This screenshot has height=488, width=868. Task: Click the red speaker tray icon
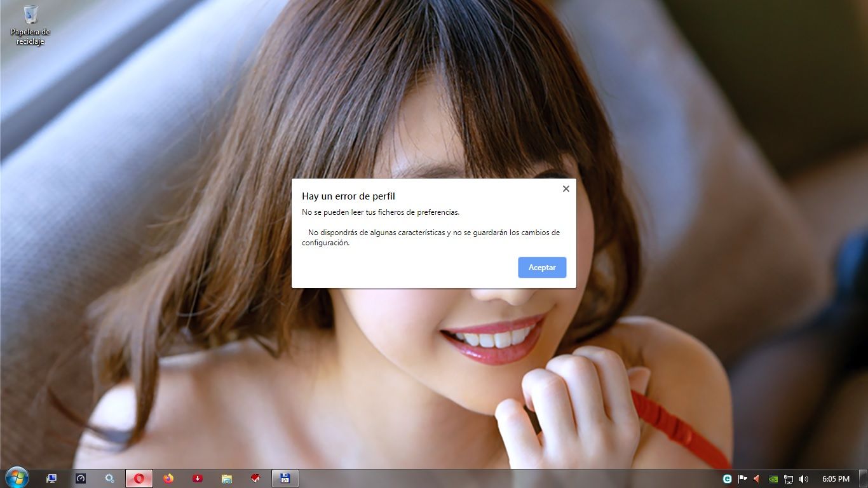coord(757,479)
